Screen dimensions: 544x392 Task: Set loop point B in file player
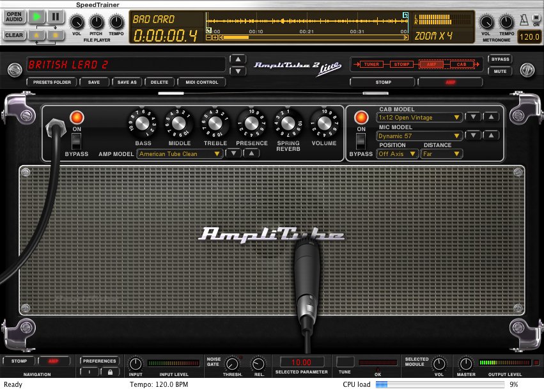[56, 35]
